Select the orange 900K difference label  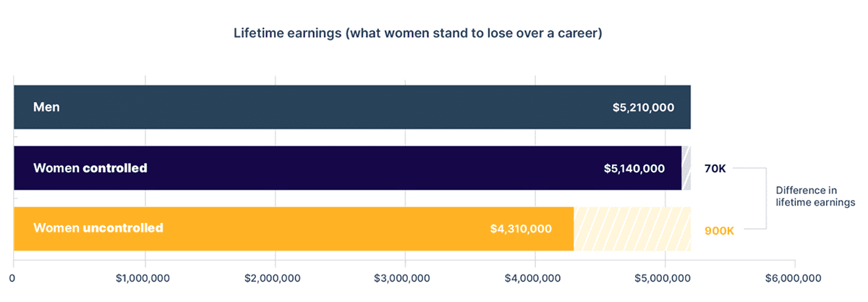coord(719,231)
